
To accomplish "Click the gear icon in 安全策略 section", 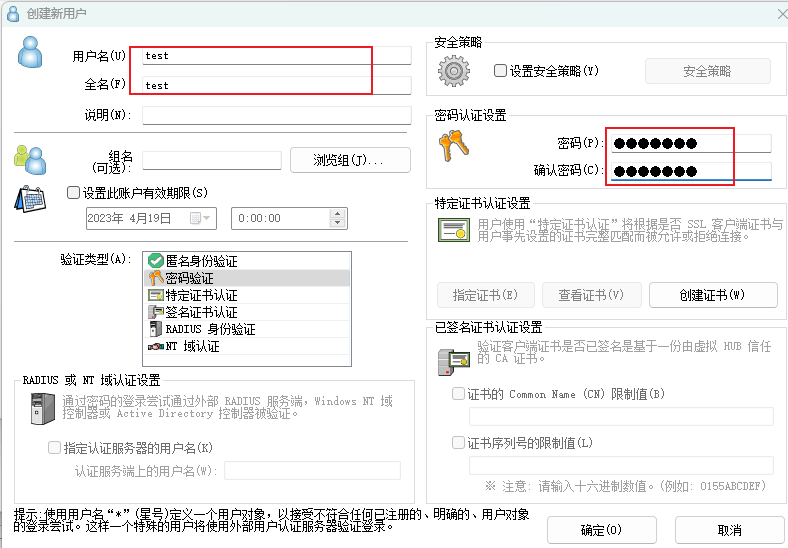I will pyautogui.click(x=455, y=71).
